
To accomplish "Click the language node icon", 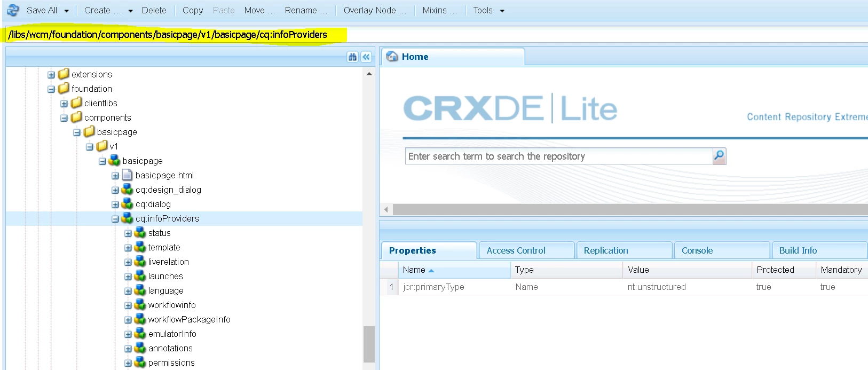I will pyautogui.click(x=140, y=290).
